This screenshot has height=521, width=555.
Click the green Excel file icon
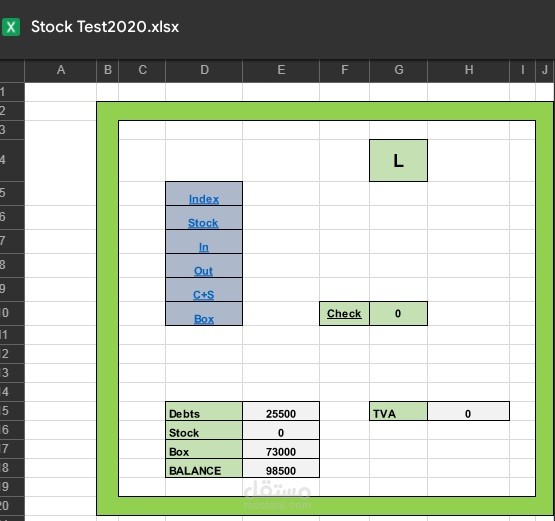(x=11, y=27)
